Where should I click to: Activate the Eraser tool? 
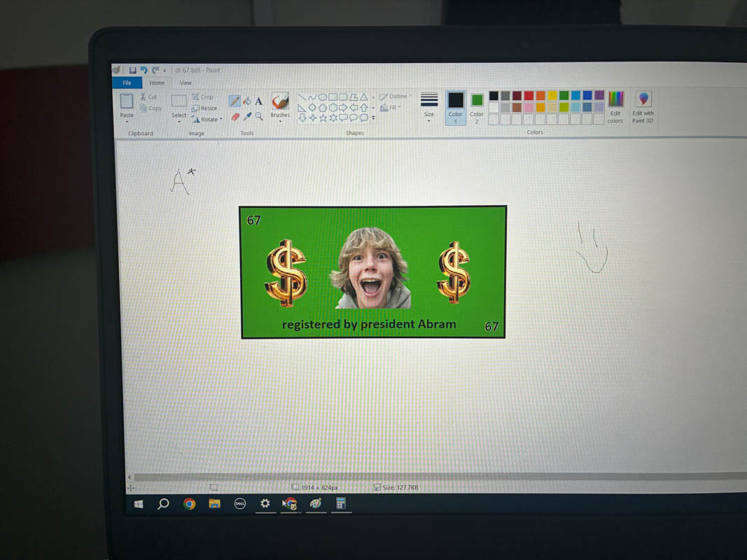coord(235,116)
